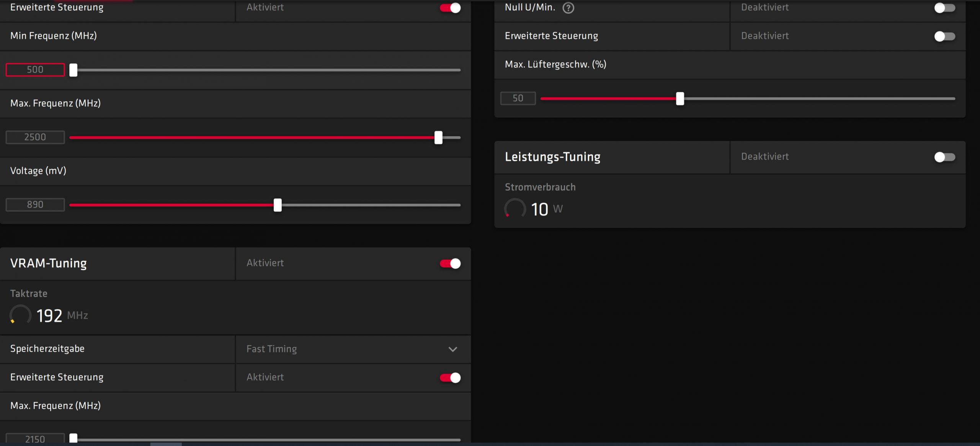Click the Null U/Min. help question icon
980x446 pixels.
[568, 8]
